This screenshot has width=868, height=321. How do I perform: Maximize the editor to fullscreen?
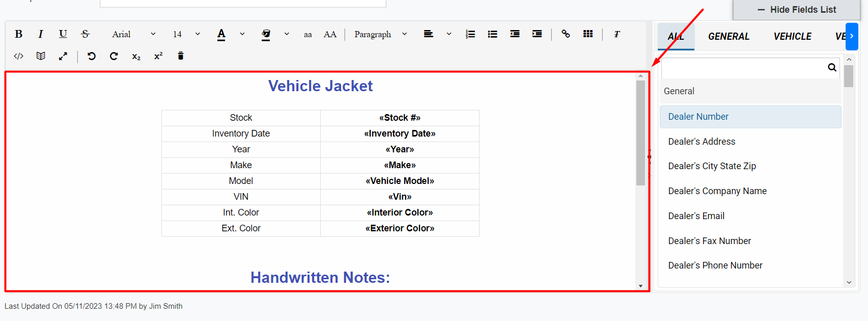63,56
